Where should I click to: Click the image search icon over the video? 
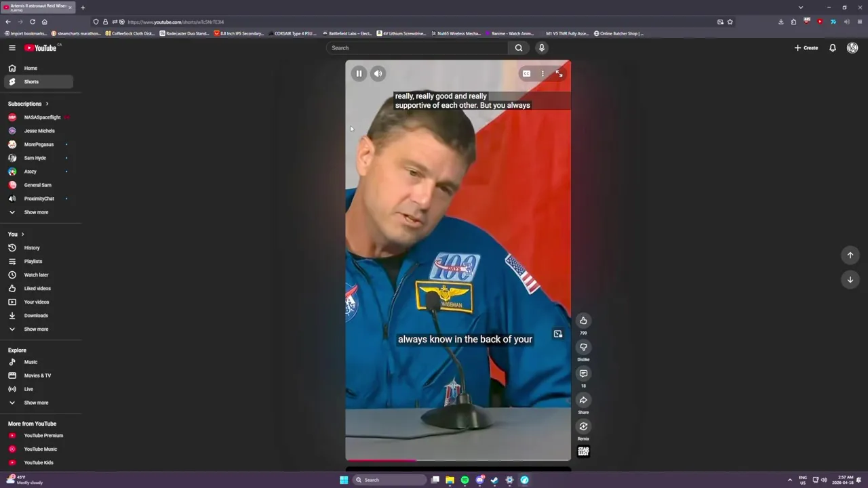[x=557, y=333]
